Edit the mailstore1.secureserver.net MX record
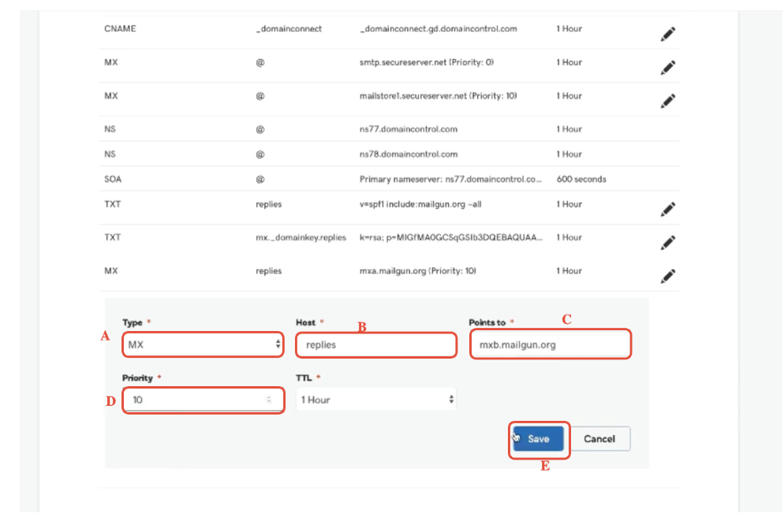Viewport: 784px width, 532px height. click(x=668, y=101)
